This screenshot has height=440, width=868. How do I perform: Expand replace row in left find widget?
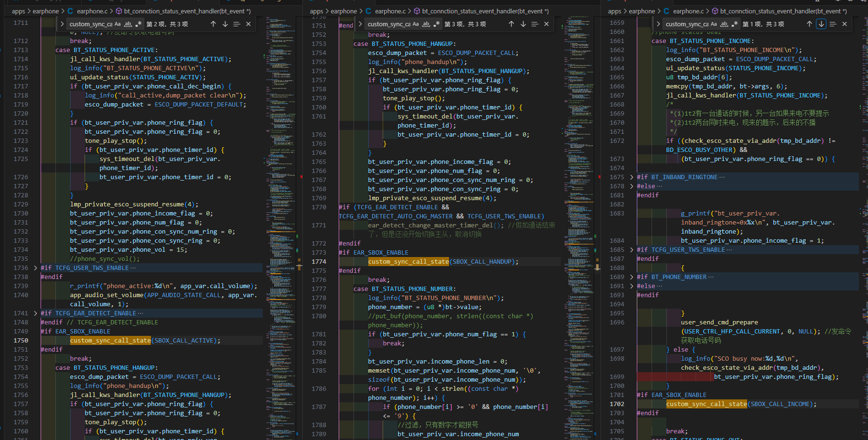coord(62,24)
